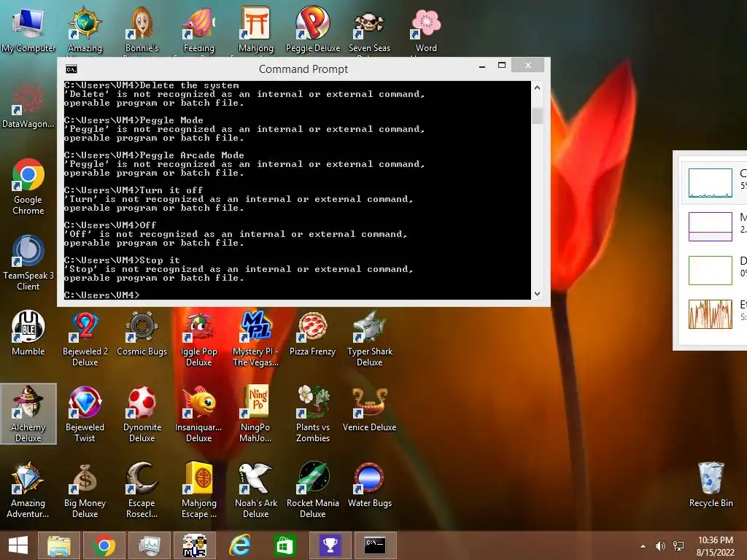Viewport: 747px width, 560px height.
Task: Select the Cosmic Bugs shortcut
Action: coord(142,333)
